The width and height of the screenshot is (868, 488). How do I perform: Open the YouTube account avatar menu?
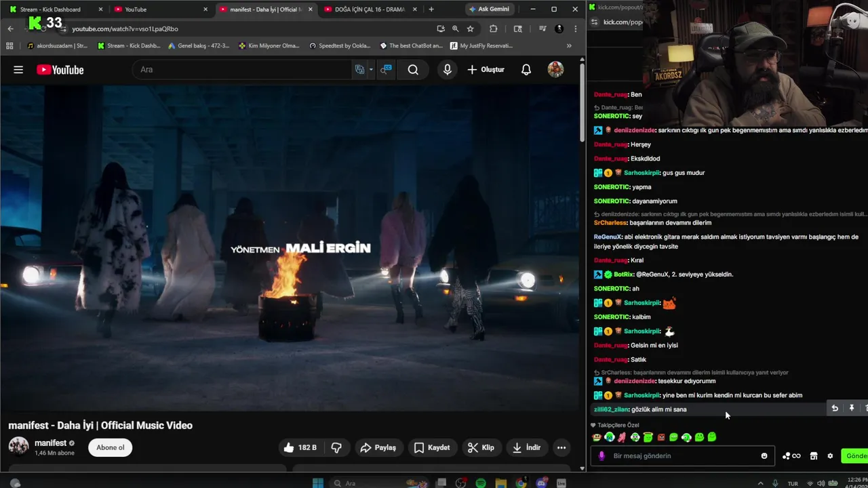point(555,70)
